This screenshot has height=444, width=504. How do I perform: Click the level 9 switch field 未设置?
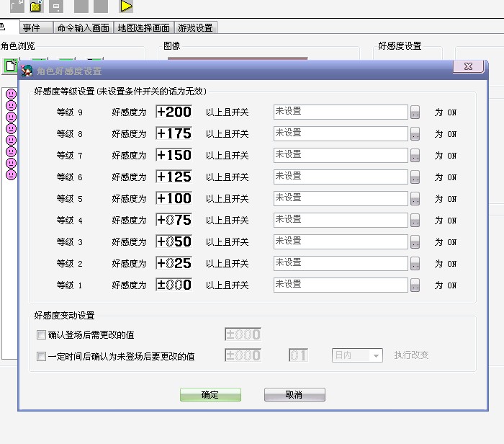click(341, 112)
